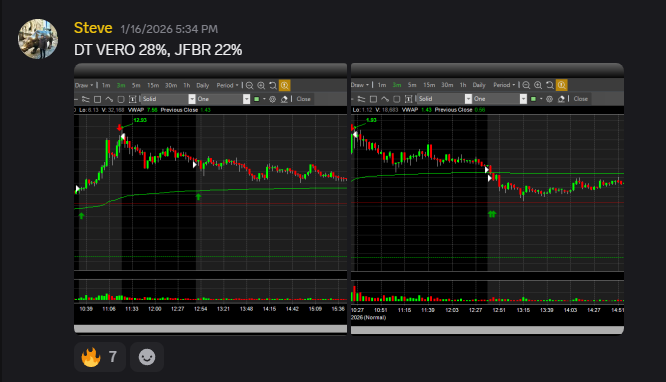Click Close on right chart drawing toolbar
The width and height of the screenshot is (666, 382).
(581, 99)
